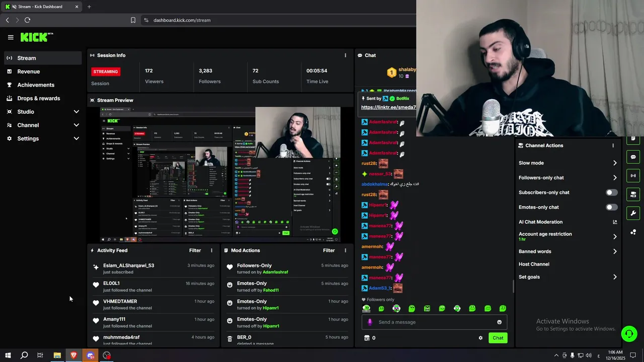Open AI Chat Moderation external link
Viewport: 644px width, 362px height.
[615, 222]
